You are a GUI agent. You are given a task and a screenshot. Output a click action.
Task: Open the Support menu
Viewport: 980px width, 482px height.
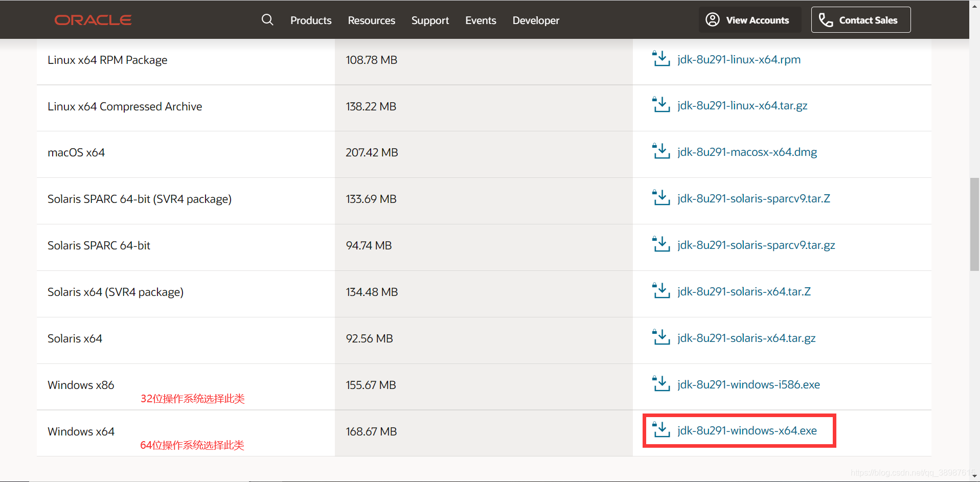click(430, 20)
